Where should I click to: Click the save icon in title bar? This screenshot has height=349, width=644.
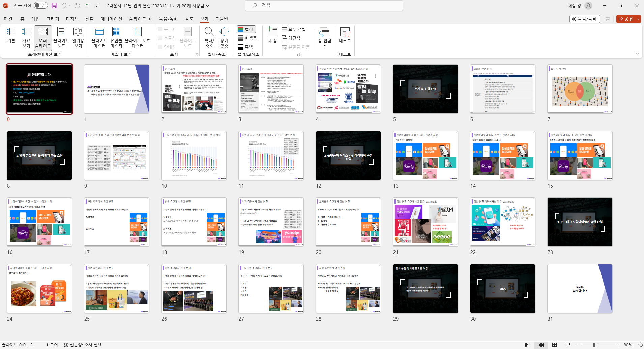click(54, 6)
